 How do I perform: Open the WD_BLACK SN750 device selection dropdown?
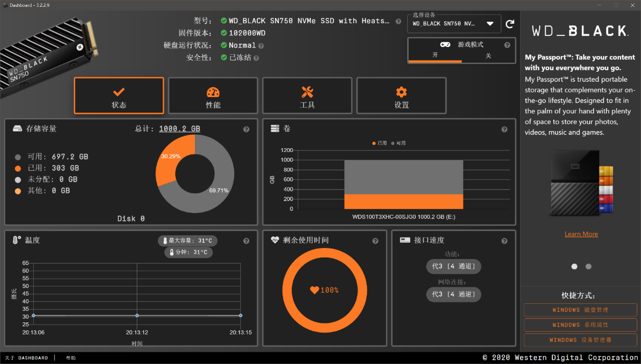(454, 24)
